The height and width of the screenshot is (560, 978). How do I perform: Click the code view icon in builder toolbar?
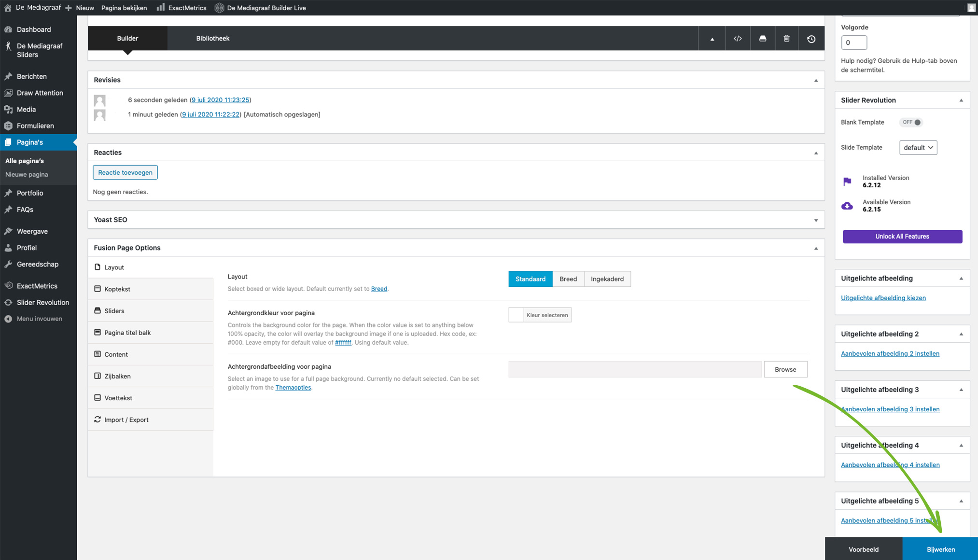tap(738, 39)
